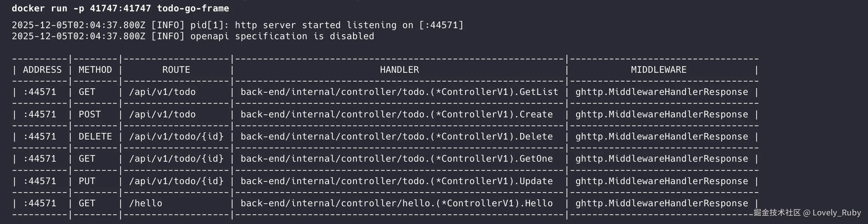This screenshot has height=224, width=868.
Task: Click the docker run command line
Action: point(120,9)
